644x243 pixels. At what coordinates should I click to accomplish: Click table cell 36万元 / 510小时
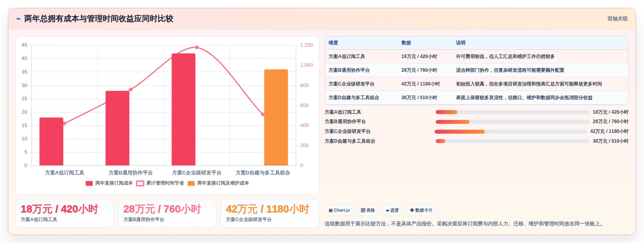[419, 98]
